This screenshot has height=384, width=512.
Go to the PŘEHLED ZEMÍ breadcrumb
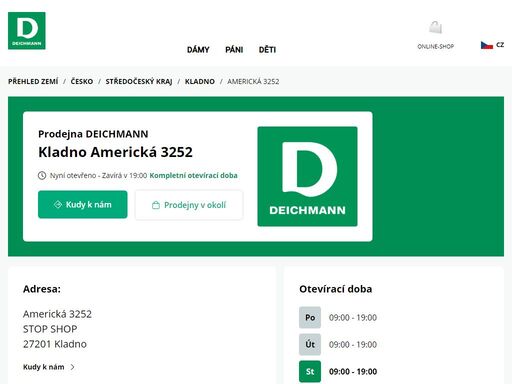click(x=33, y=81)
